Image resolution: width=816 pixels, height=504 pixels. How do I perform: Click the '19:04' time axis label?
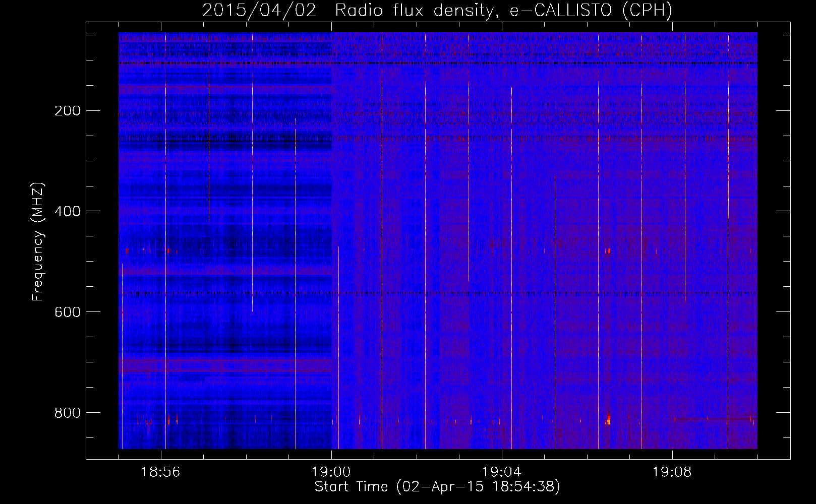coord(501,472)
